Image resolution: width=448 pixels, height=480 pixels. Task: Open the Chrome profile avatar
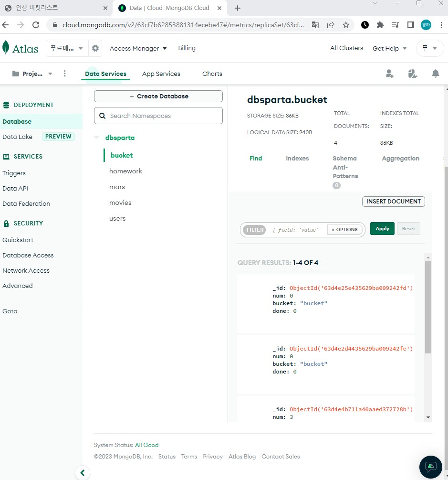tap(426, 25)
